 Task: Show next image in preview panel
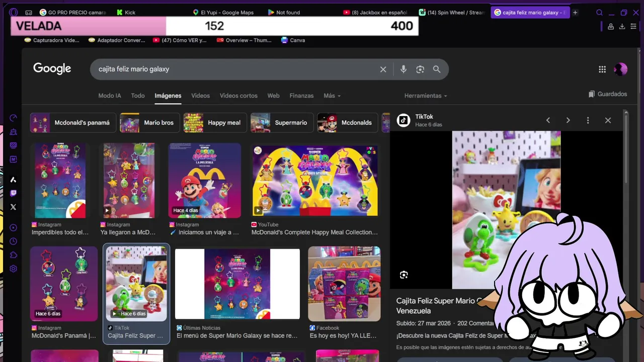pos(568,120)
